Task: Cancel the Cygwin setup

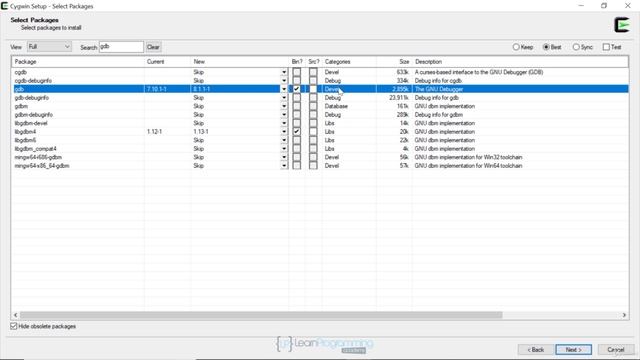Action: point(616,350)
